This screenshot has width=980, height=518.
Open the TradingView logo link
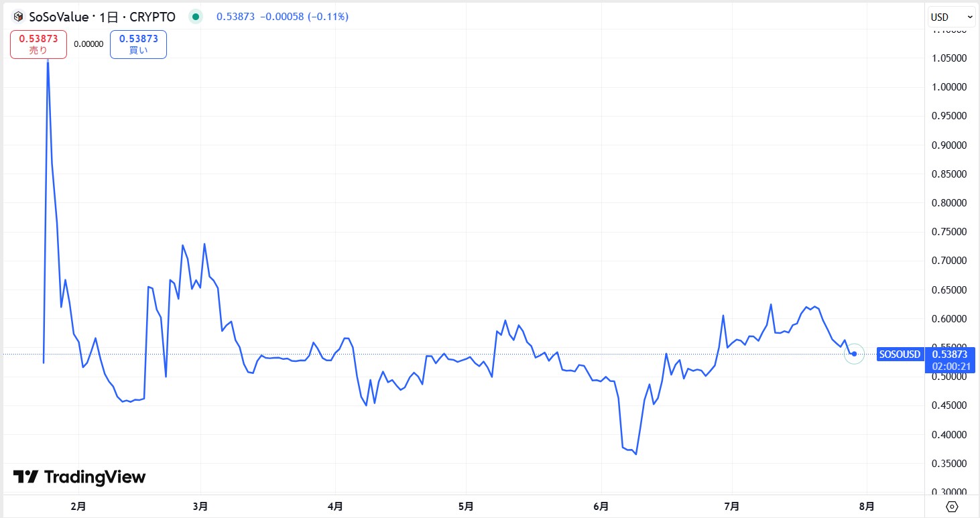coord(79,477)
